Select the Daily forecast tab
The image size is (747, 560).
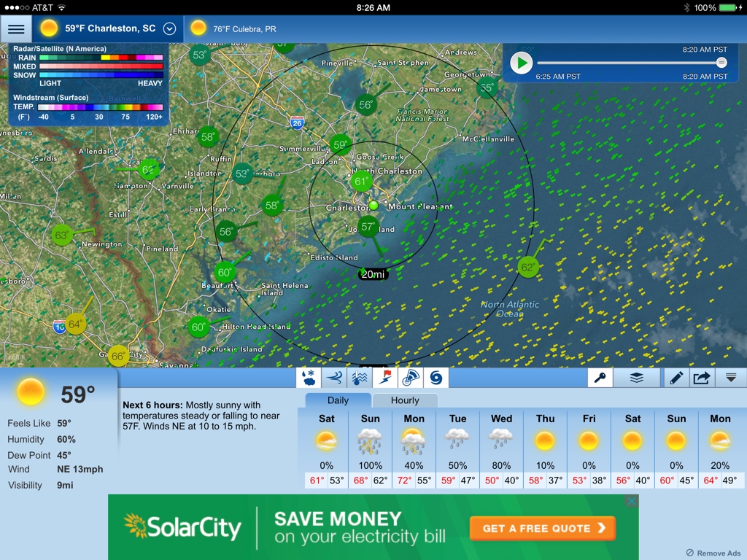338,400
